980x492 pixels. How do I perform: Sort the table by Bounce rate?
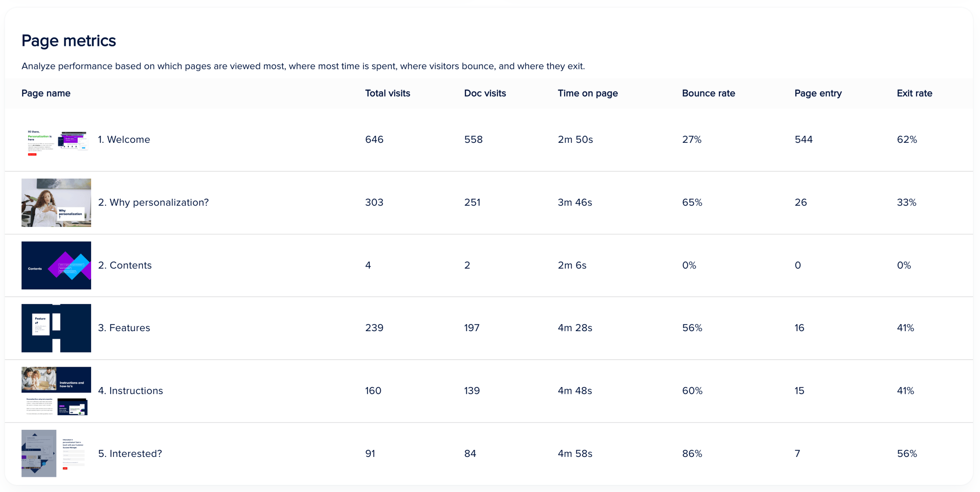pos(708,93)
